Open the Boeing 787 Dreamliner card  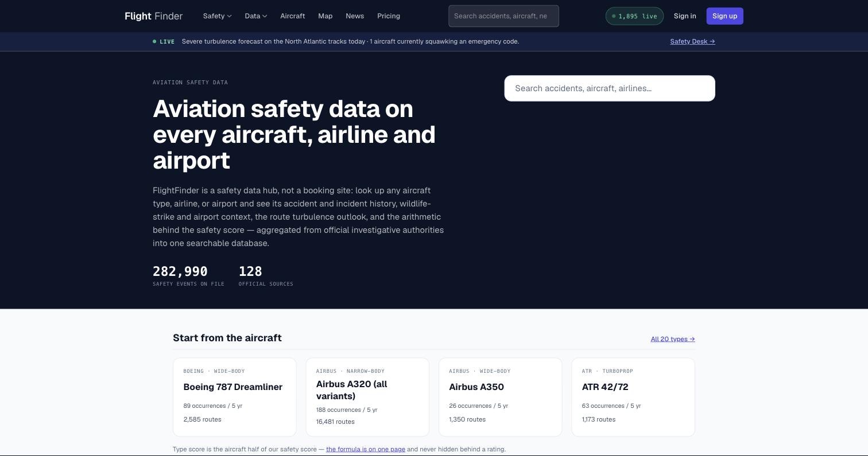coord(235,397)
